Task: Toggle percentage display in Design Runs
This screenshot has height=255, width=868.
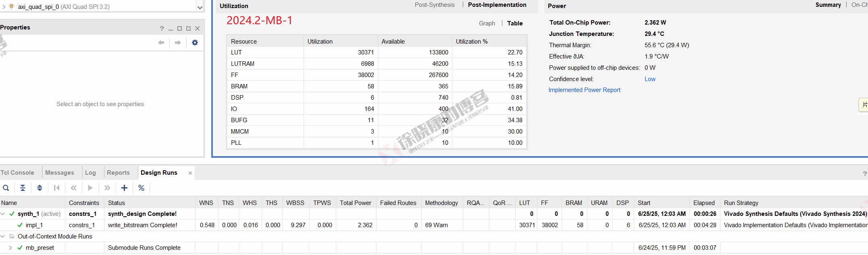Action: [141, 188]
